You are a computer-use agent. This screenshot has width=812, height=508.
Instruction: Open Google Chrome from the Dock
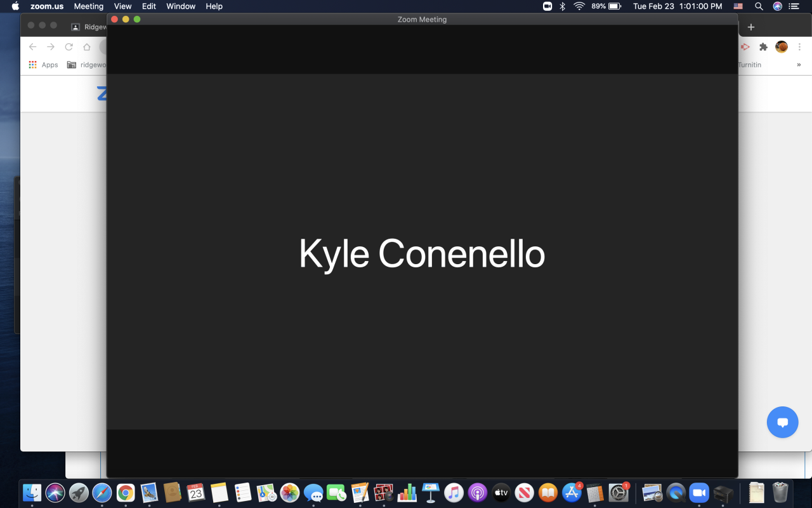tap(126, 493)
